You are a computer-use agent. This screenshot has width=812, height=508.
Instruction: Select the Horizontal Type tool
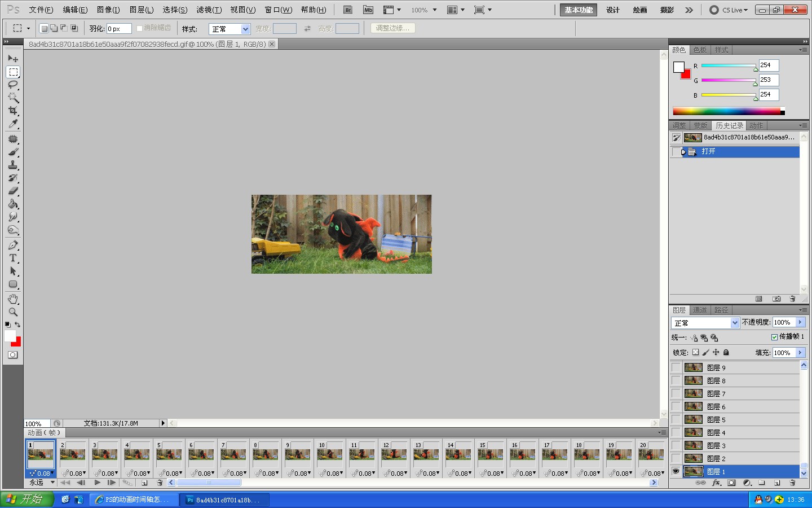(13, 258)
